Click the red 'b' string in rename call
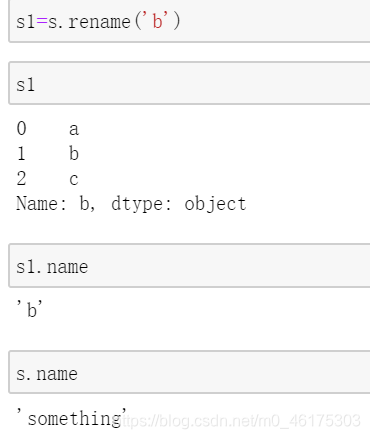The image size is (370, 439). (x=157, y=21)
